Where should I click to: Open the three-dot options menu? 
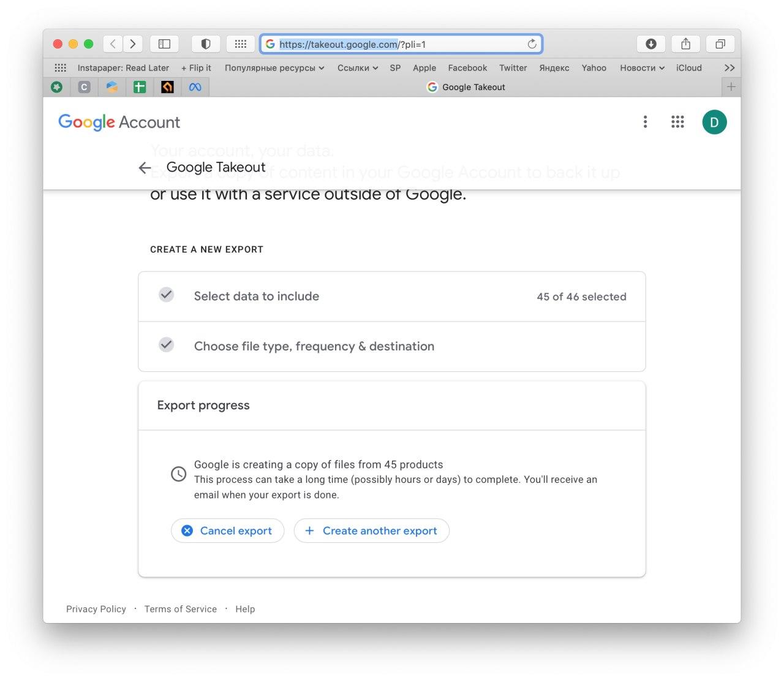coord(645,122)
